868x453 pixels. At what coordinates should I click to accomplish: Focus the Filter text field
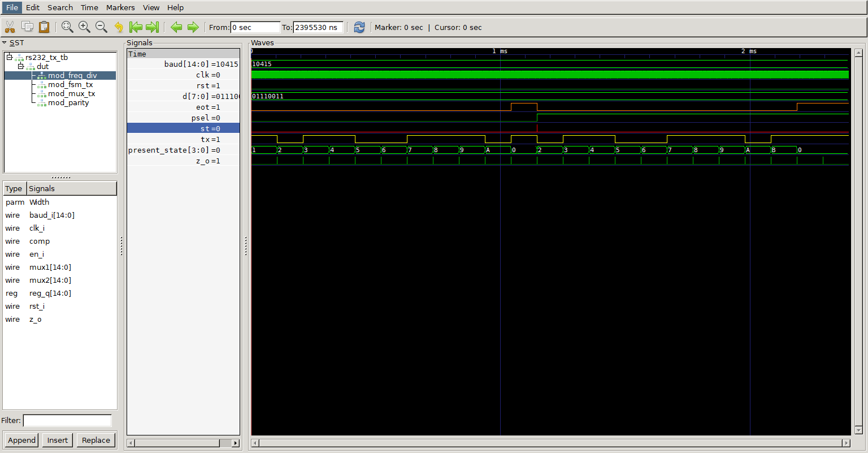67,420
